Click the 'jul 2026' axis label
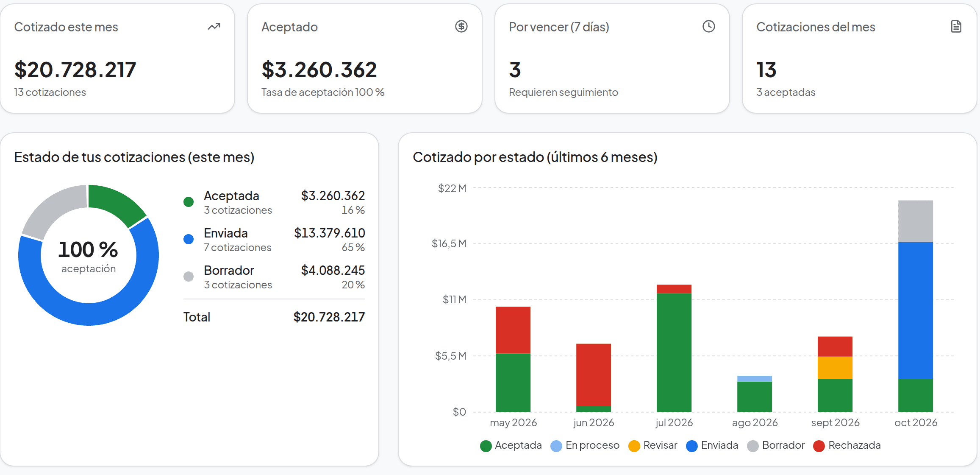The width and height of the screenshot is (980, 475). click(674, 422)
